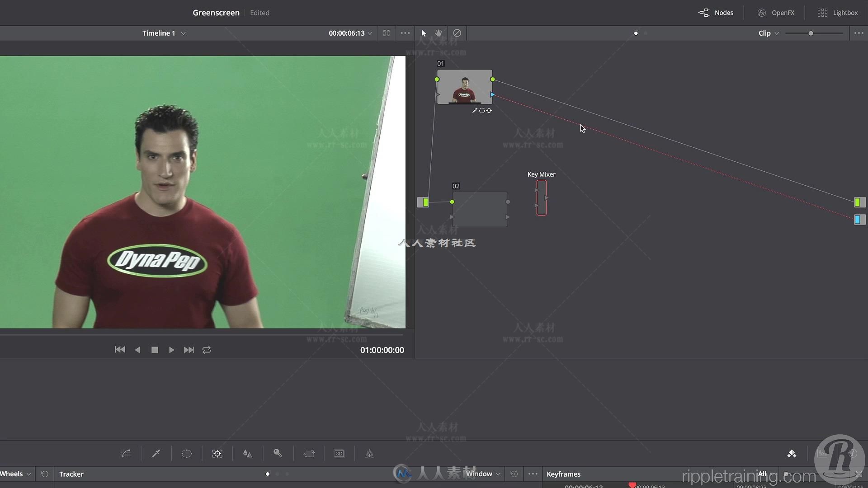Reset color wheels palette
Image resolution: width=868 pixels, height=488 pixels.
coord(44,474)
